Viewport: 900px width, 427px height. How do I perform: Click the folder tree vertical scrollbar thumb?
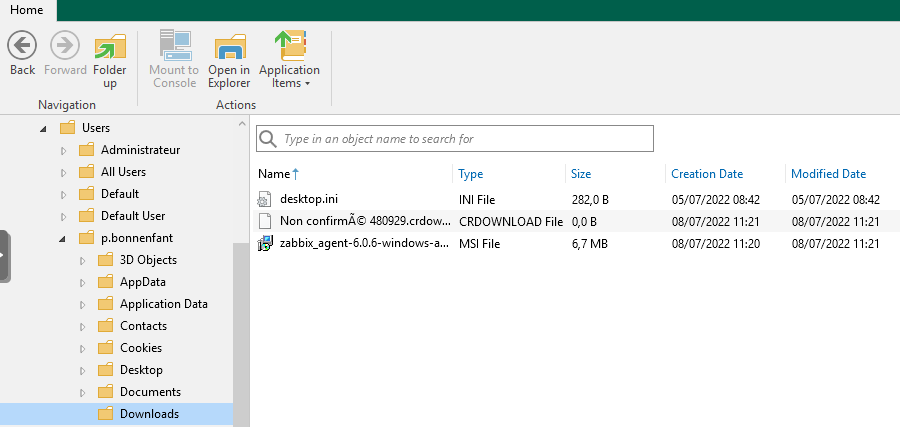[241, 335]
